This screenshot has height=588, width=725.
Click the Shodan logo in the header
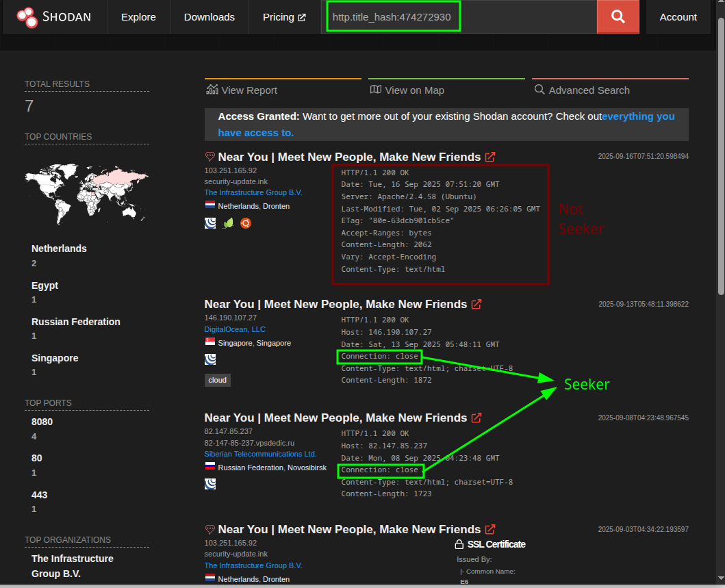click(53, 17)
